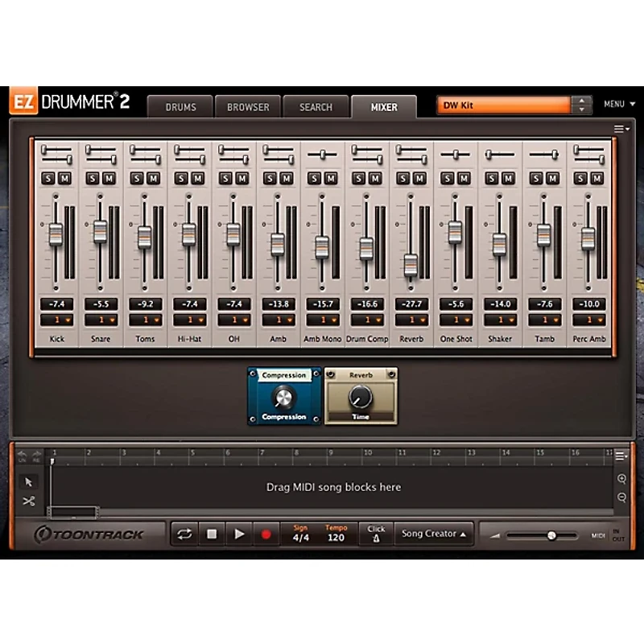Open the Song Creator panel
The height and width of the screenshot is (644, 644).
(x=432, y=533)
